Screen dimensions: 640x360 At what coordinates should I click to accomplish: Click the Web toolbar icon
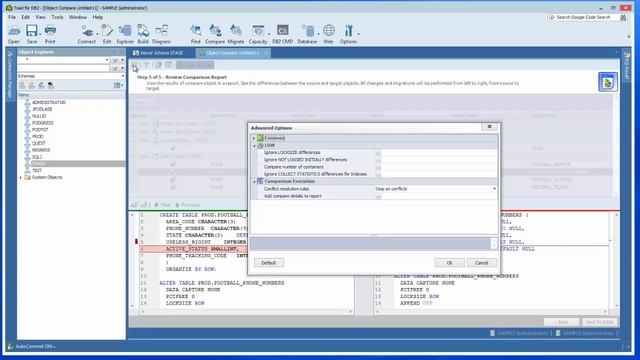pyautogui.click(x=329, y=33)
